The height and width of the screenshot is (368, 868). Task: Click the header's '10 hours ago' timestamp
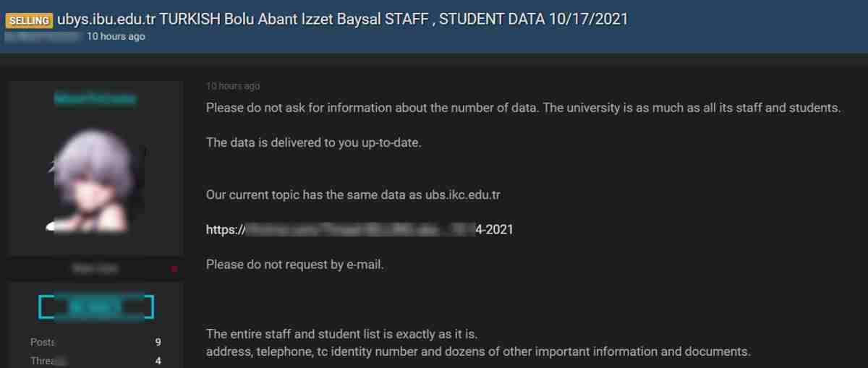116,36
